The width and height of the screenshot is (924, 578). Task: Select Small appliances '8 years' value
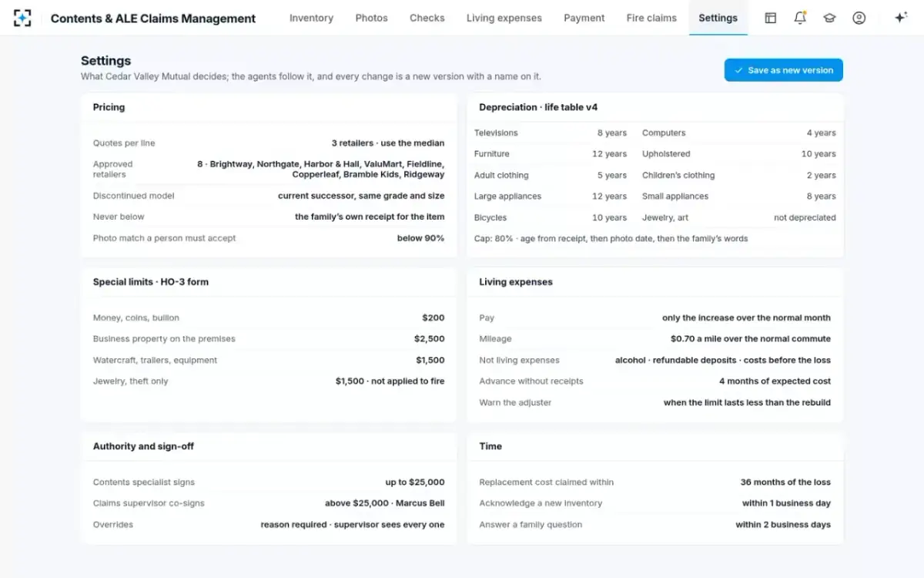pos(821,197)
